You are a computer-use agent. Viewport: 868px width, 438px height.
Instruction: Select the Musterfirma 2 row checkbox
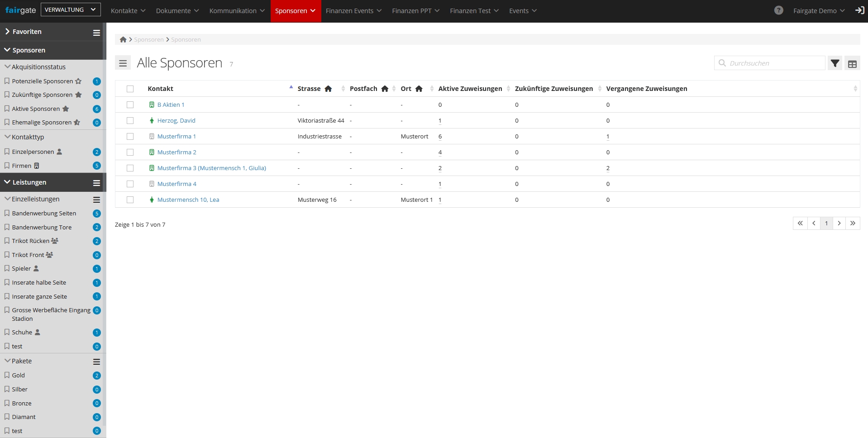click(x=130, y=152)
